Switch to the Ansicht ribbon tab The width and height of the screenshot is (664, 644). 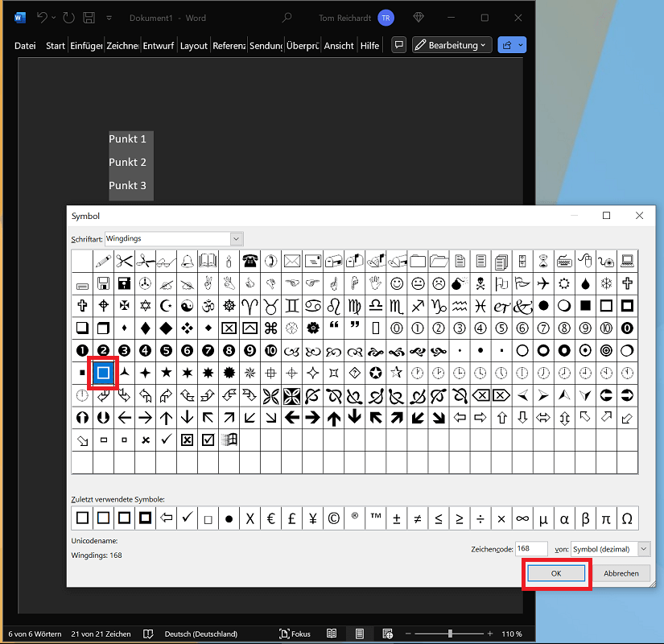(x=339, y=46)
